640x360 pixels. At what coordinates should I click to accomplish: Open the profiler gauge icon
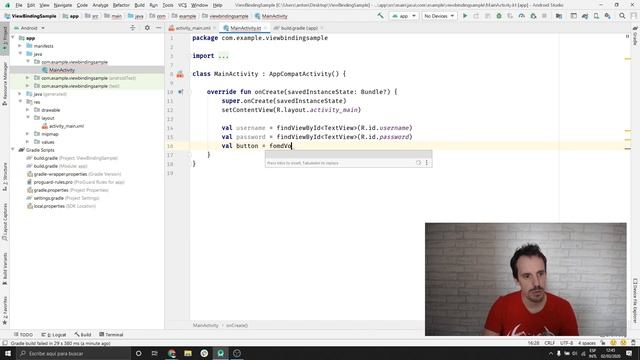click(x=522, y=16)
